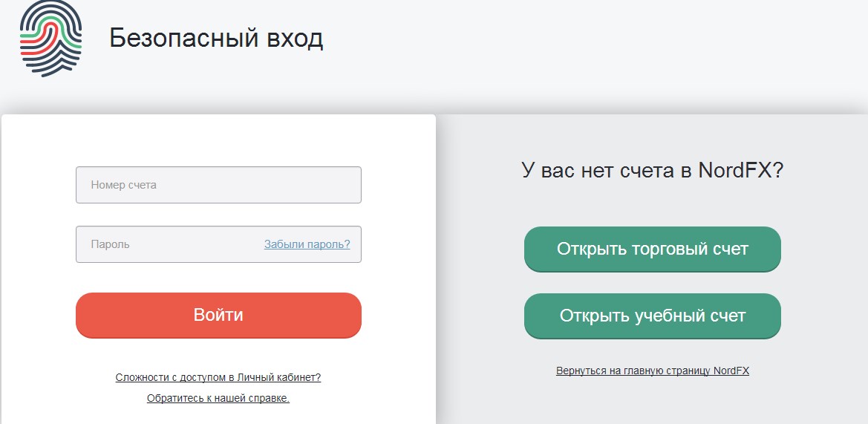This screenshot has height=424, width=868.
Task: Click the У вас нет счета в NordFX? heading
Action: pyautogui.click(x=653, y=170)
